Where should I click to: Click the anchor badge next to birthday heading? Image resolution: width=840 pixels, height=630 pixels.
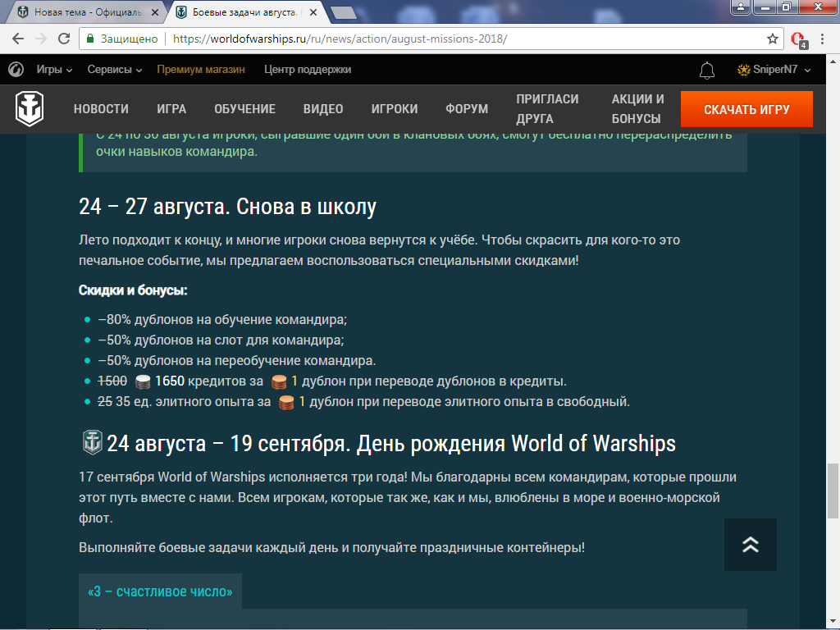(92, 442)
